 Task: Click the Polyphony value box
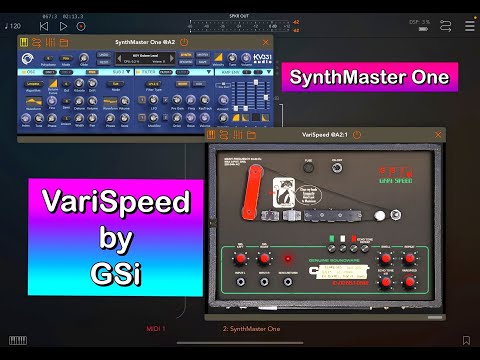pyautogui.click(x=49, y=58)
